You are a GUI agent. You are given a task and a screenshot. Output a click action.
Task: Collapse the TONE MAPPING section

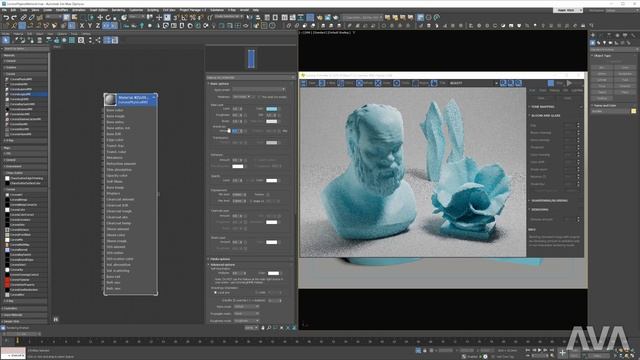pos(529,107)
